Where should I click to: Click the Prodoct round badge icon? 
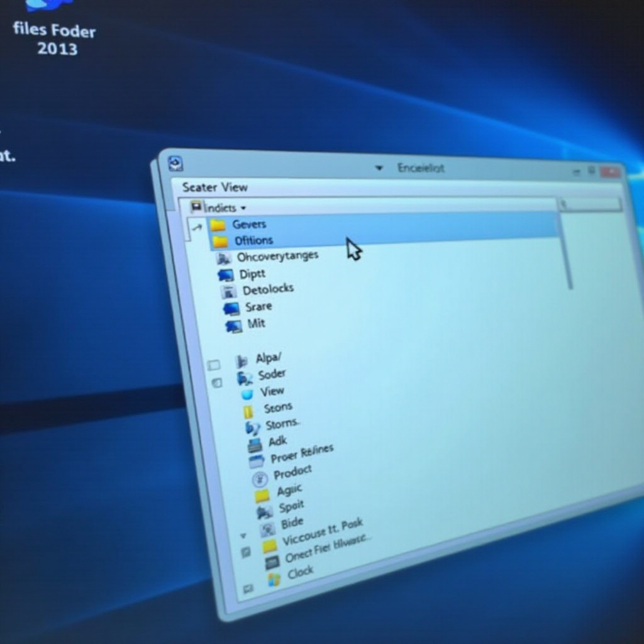coord(260,479)
